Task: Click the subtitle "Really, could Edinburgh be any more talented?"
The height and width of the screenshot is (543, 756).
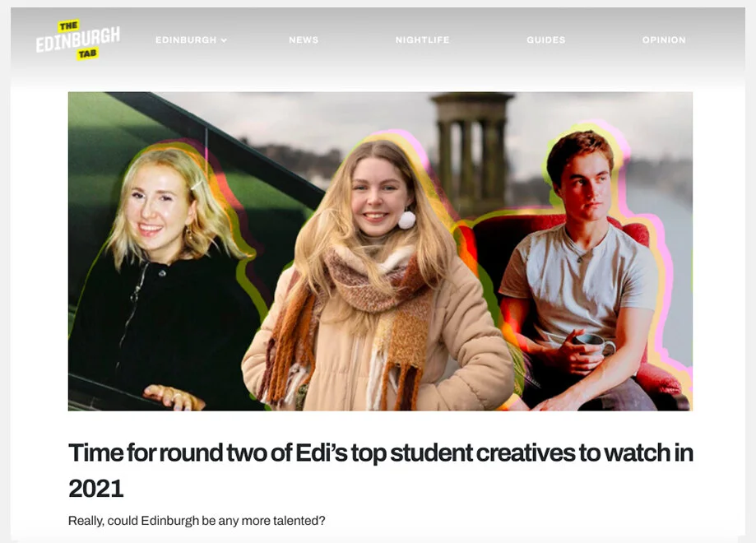Action: click(x=197, y=521)
